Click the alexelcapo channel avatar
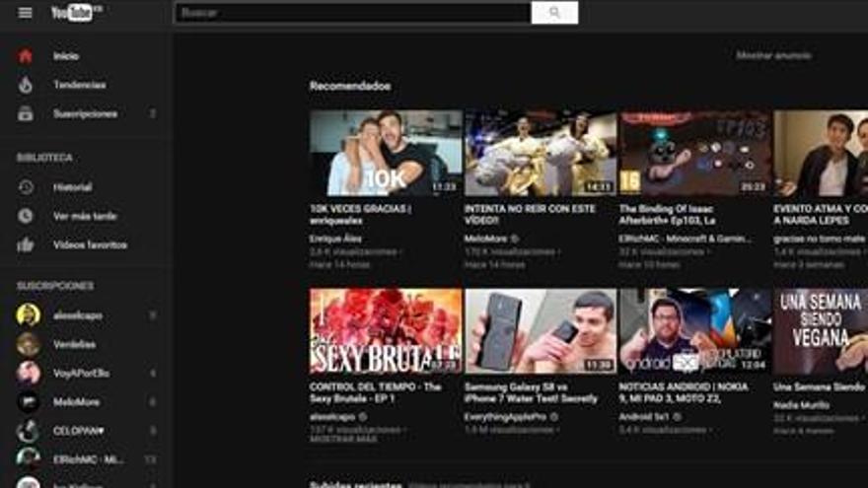 click(x=29, y=315)
